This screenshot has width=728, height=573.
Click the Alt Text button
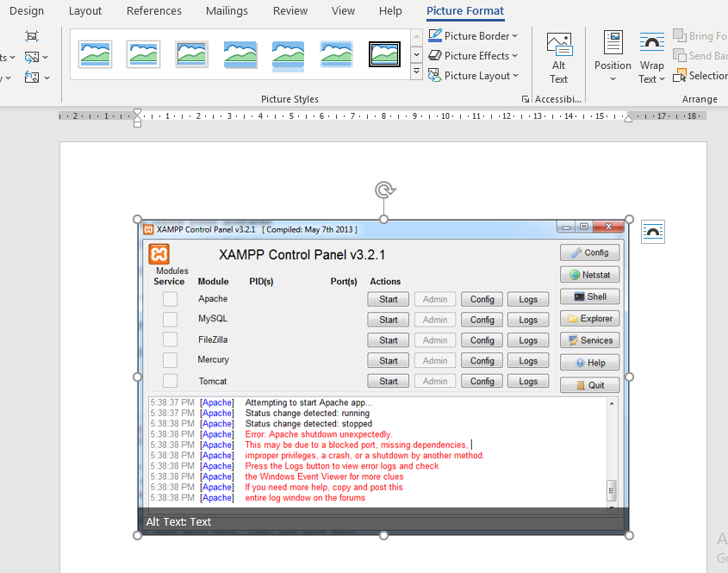click(559, 59)
